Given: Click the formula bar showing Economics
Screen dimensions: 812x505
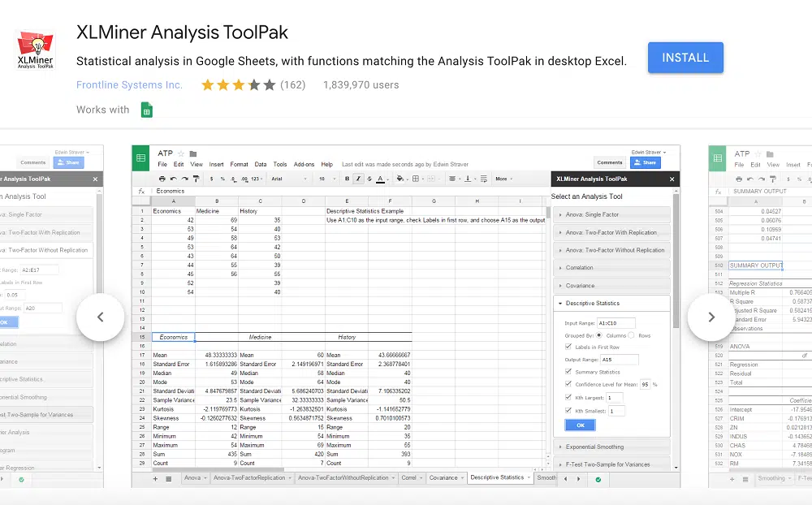Looking at the screenshot, I should (x=349, y=191).
